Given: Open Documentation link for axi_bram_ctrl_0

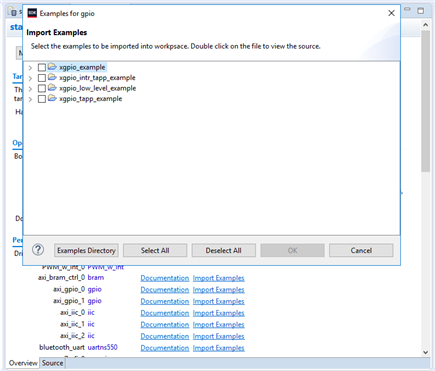Looking at the screenshot, I should pyautogui.click(x=165, y=278).
